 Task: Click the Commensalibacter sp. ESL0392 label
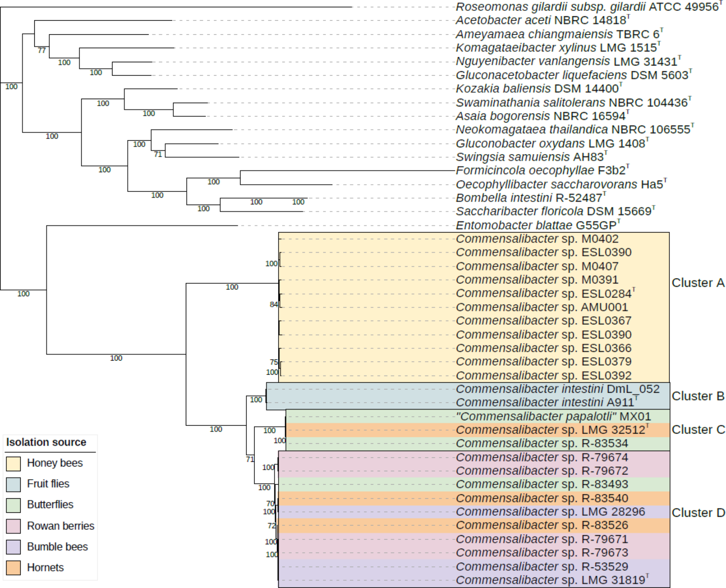[544, 375]
